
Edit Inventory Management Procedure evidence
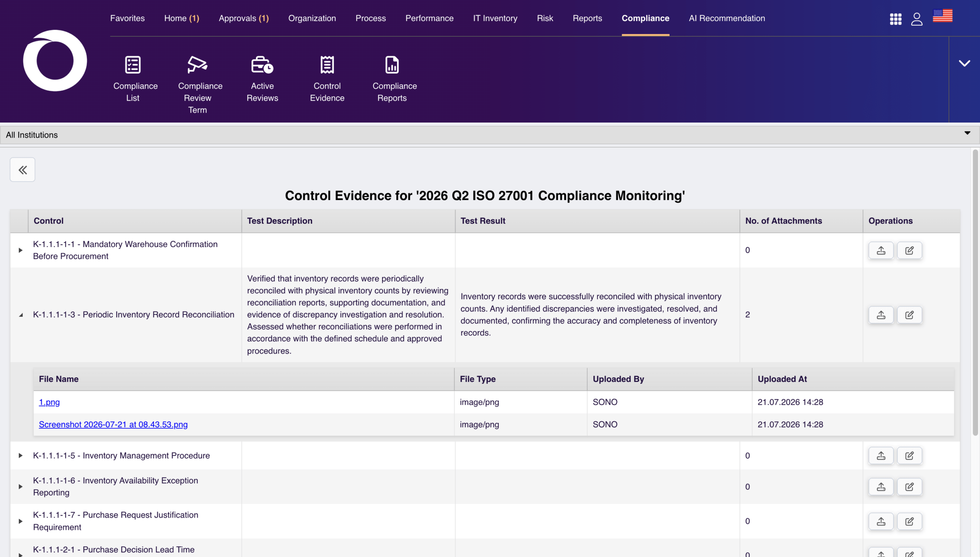(910, 455)
